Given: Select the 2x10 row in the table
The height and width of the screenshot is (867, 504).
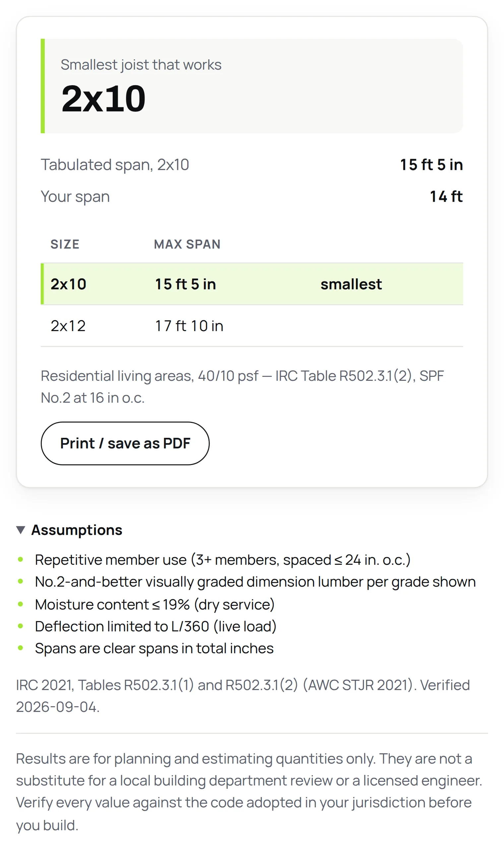Looking at the screenshot, I should click(x=252, y=284).
